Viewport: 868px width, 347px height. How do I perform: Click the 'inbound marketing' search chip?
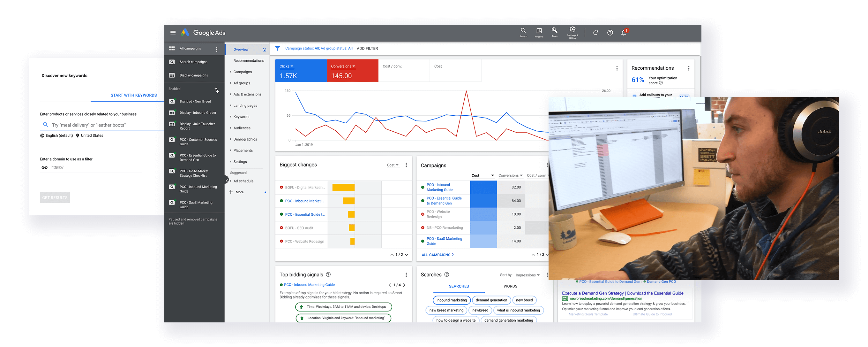tap(451, 300)
